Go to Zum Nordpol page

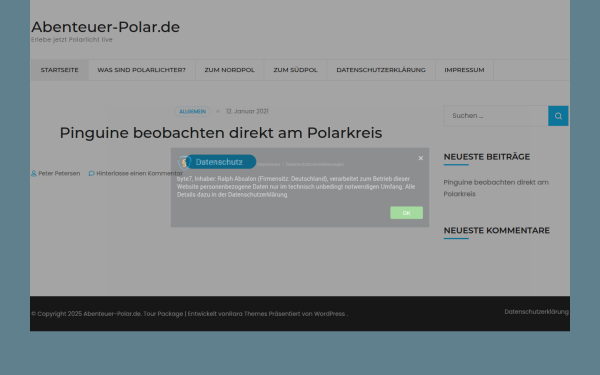tap(230, 70)
